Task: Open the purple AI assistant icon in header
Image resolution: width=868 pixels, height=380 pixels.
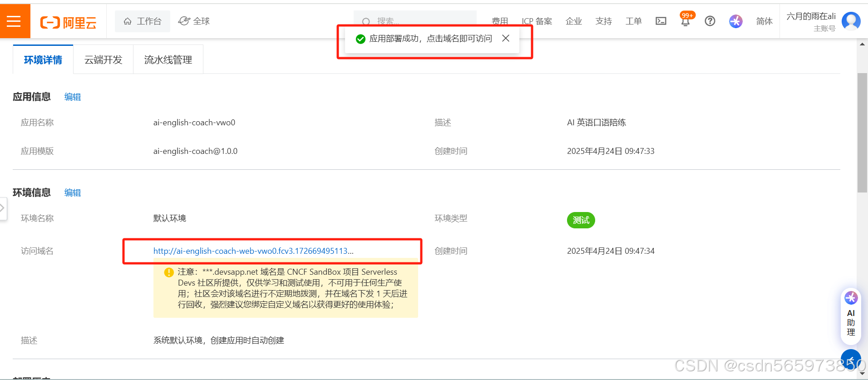Action: 736,21
